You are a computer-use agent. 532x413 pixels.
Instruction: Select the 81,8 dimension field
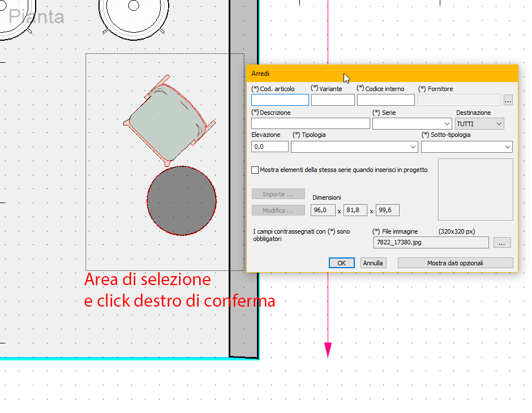click(x=355, y=210)
